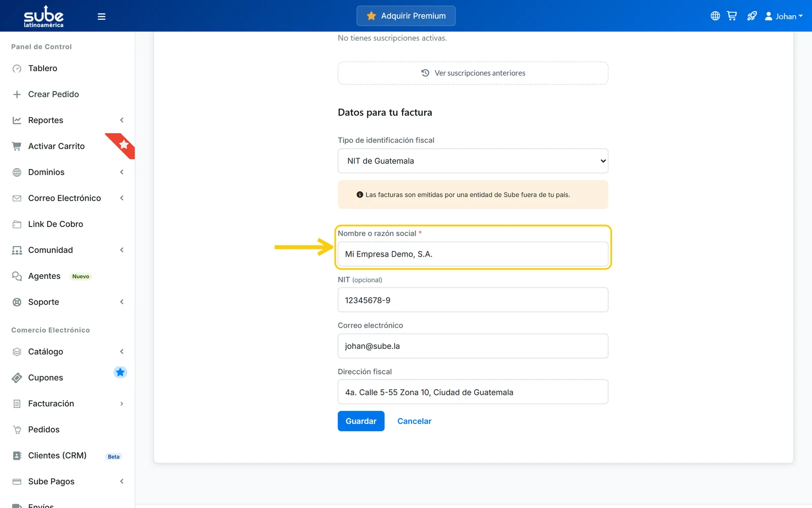Screen dimensions: 812x508
Task: Expand the Reportes submenu chevron
Action: (122, 120)
